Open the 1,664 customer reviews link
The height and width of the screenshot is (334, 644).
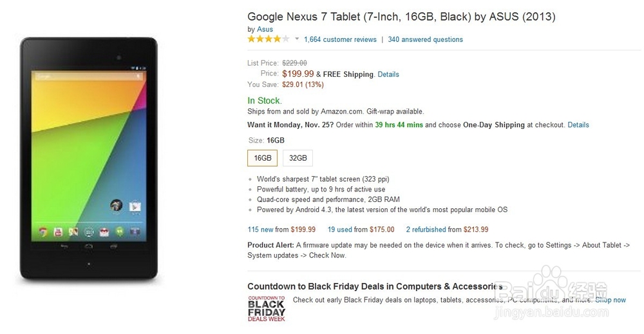[340, 39]
